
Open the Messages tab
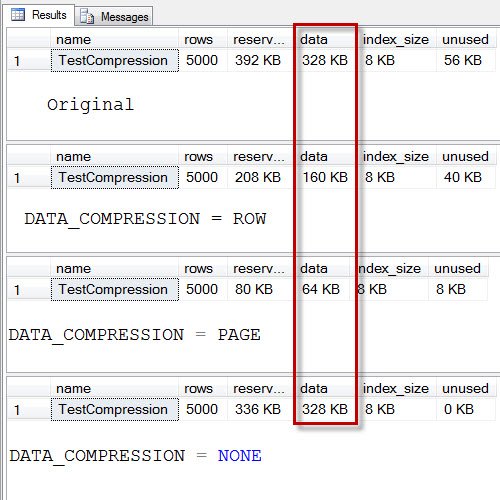click(x=114, y=16)
